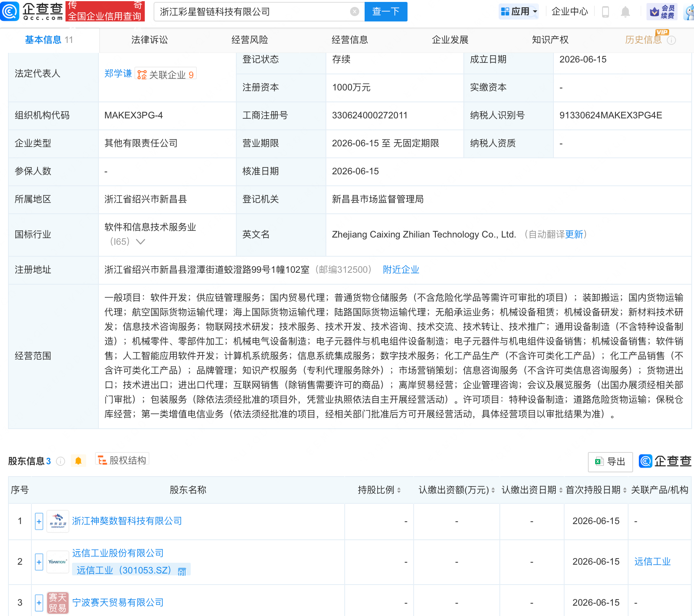Export shareholder table via 导出
Viewport: 694px width, 616px height.
pyautogui.click(x=611, y=462)
